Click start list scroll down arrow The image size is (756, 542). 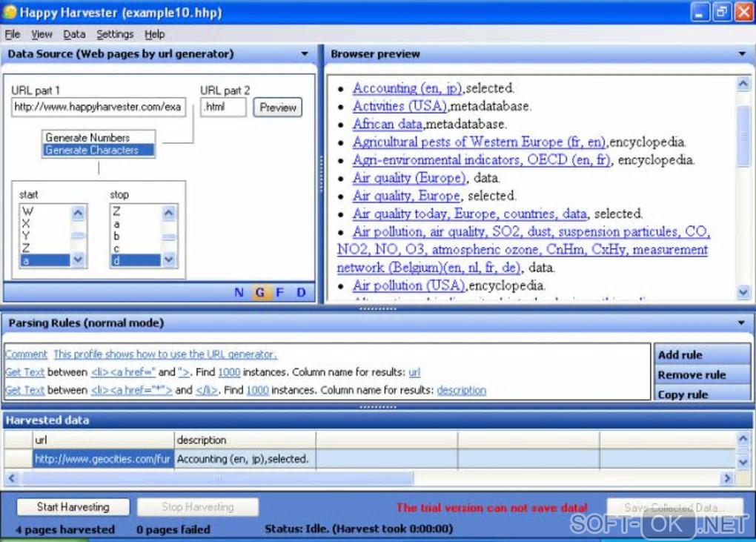78,260
